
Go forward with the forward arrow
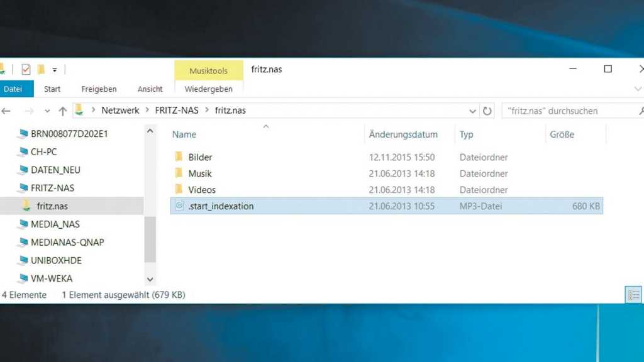point(29,111)
